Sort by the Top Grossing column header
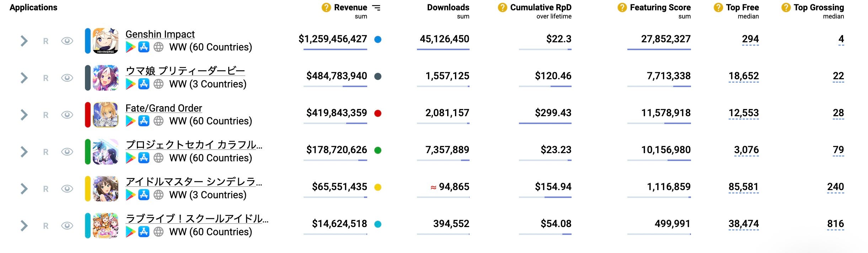Image resolution: width=868 pixels, height=253 pixels. (819, 7)
